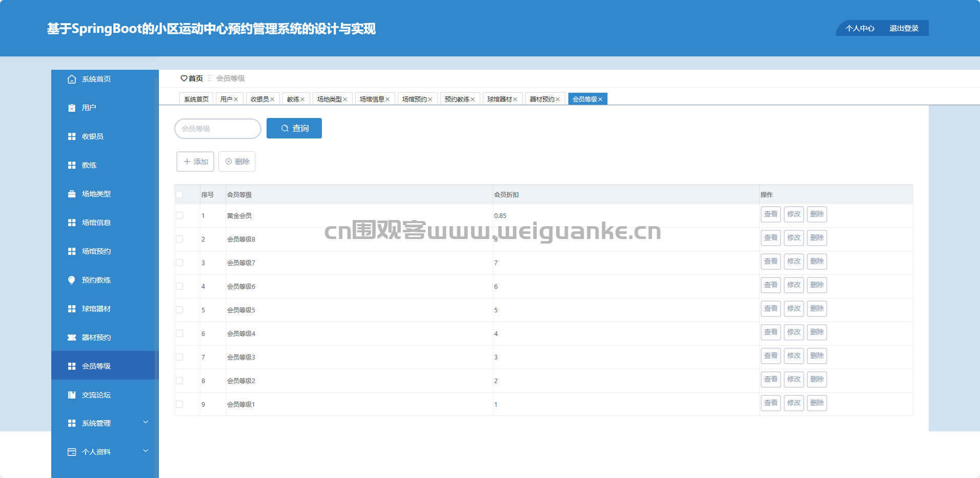Screen dimensions: 980x478
Task: Close the 场馆信息 tab with its X
Action: [x=387, y=99]
